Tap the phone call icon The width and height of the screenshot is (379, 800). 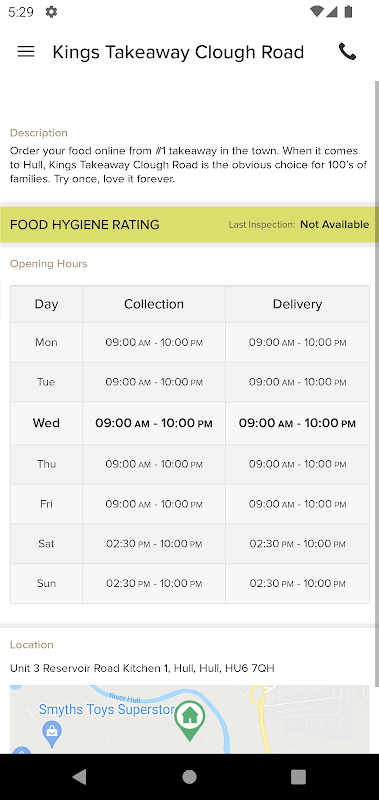[347, 52]
